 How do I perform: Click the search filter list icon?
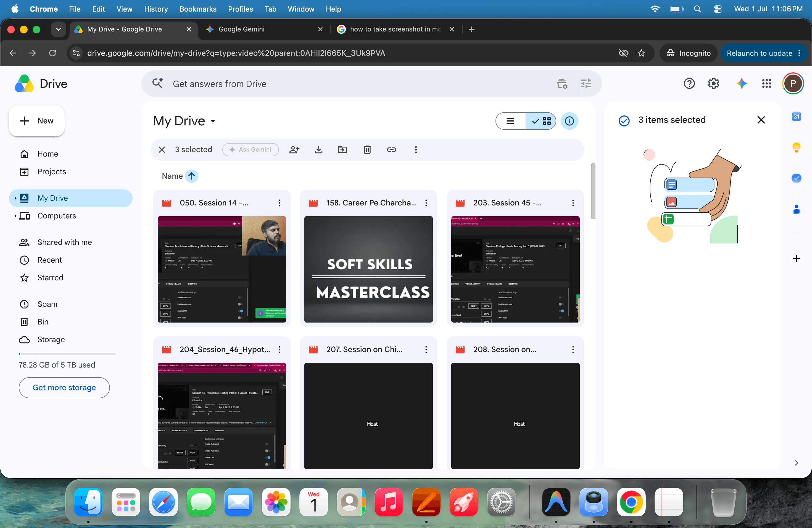point(562,84)
